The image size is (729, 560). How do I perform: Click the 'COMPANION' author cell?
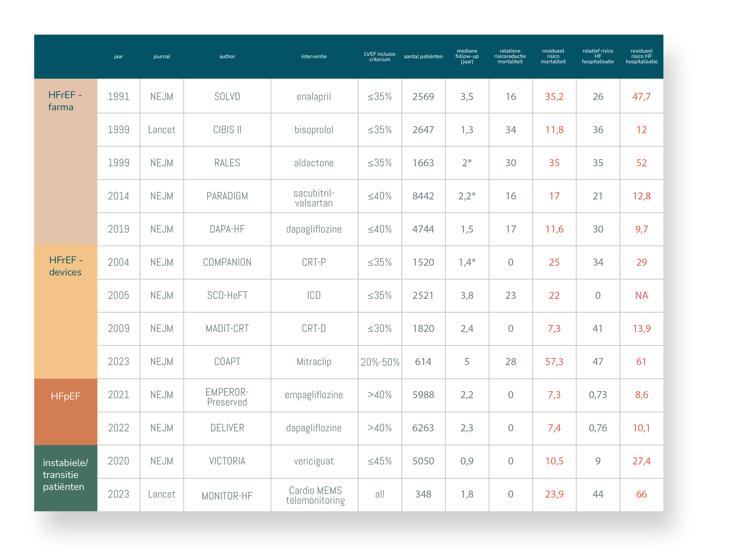(227, 262)
